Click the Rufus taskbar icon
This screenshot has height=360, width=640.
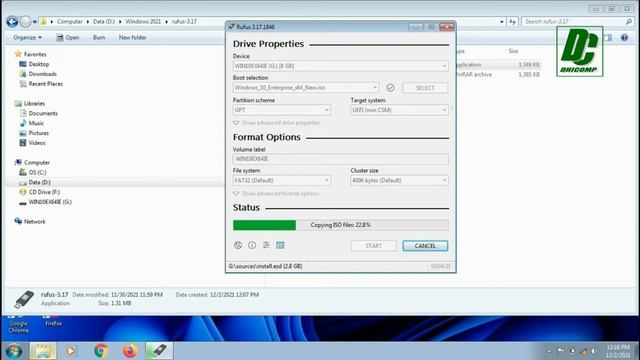pos(159,351)
